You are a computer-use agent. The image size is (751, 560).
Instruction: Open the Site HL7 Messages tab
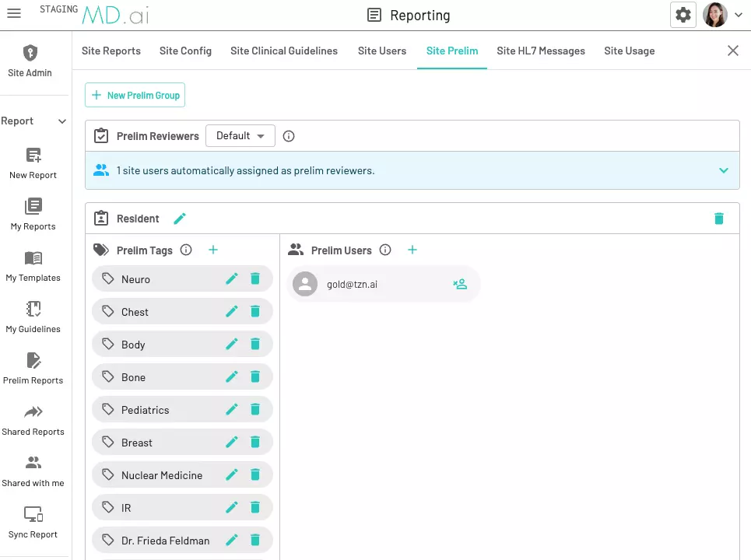pyautogui.click(x=541, y=51)
